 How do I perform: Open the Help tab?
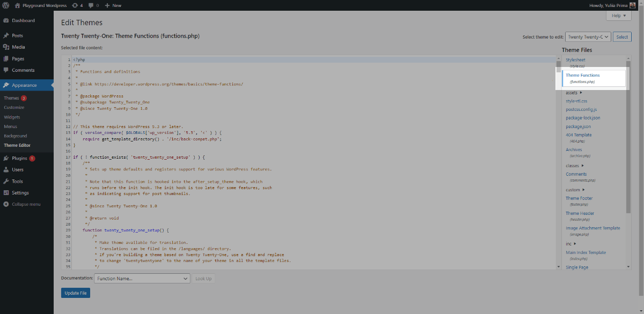point(622,16)
